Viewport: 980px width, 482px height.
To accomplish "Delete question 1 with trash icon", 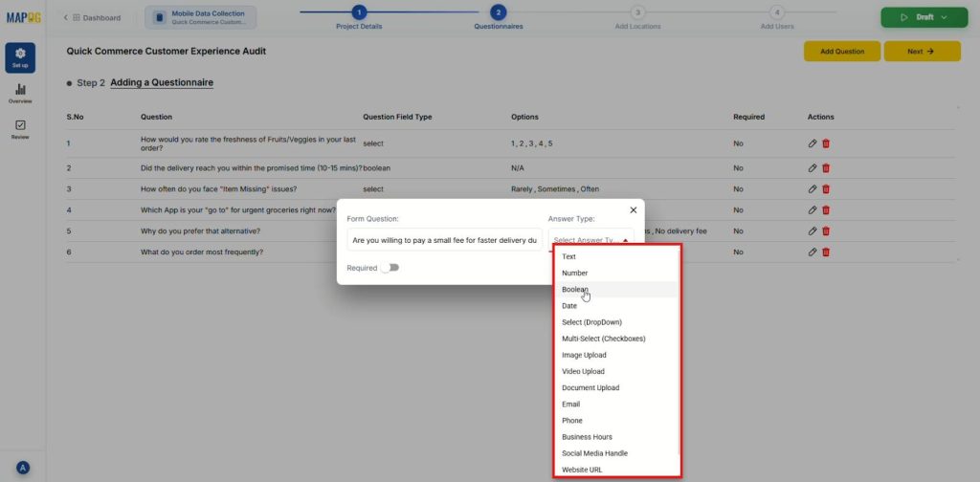I will (826, 143).
